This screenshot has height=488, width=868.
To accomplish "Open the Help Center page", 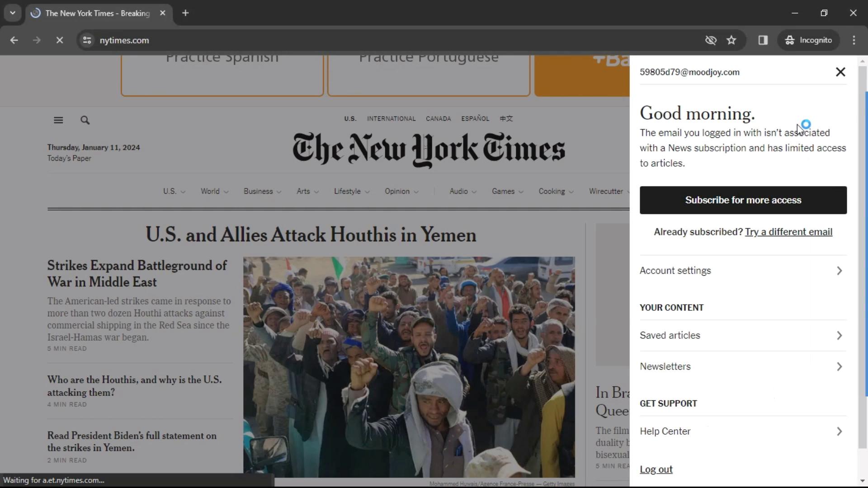I will click(665, 432).
